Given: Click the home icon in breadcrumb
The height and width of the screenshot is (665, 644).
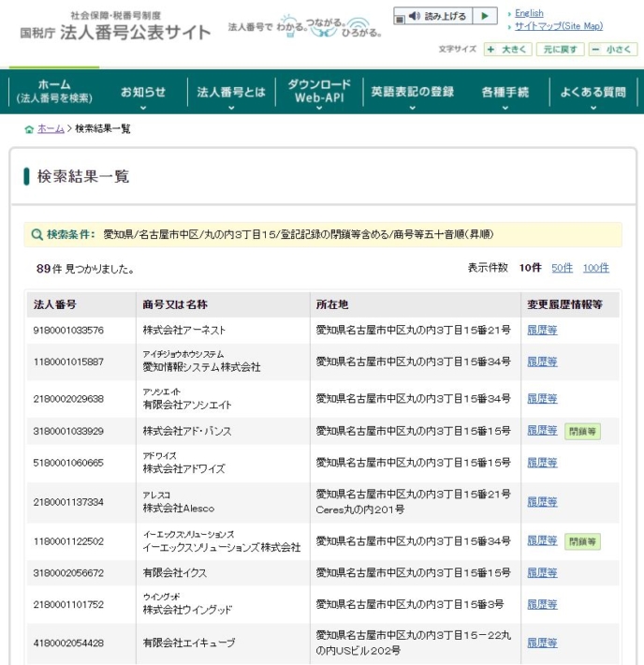Looking at the screenshot, I should point(29,129).
